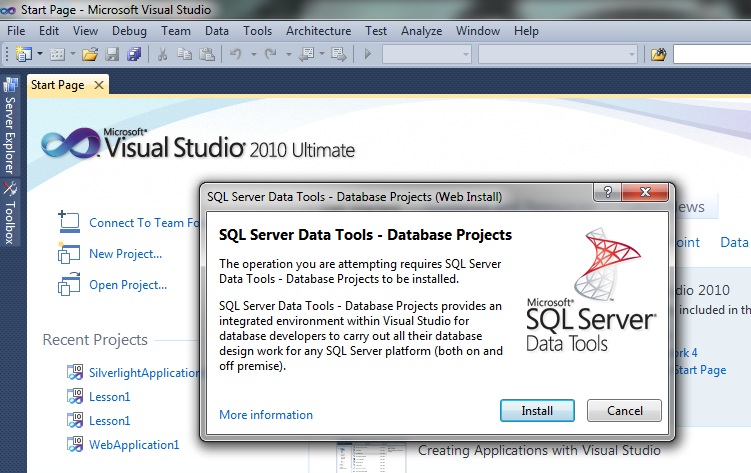Viewport: 751px width, 473px height.
Task: Open the WebApplication1 recent project
Action: tap(134, 445)
